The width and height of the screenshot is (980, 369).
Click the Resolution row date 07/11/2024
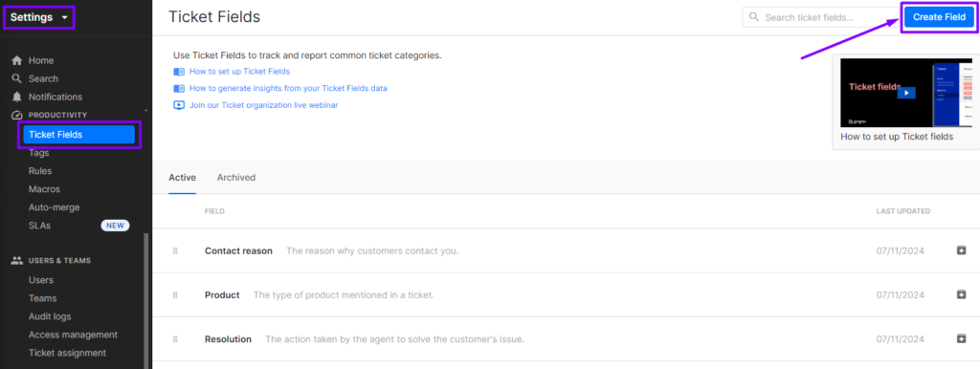[x=900, y=339]
